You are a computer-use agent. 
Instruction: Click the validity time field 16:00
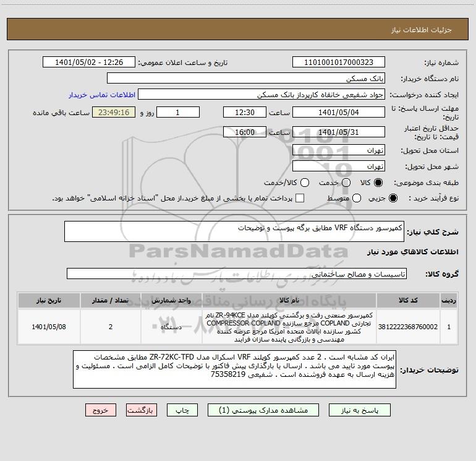[x=245, y=132]
